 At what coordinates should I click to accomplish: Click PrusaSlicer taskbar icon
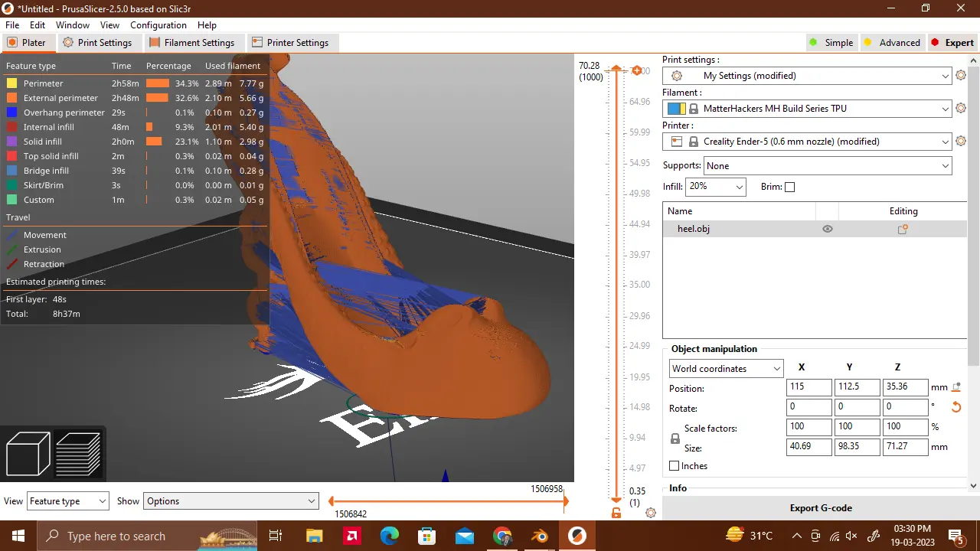(x=577, y=536)
